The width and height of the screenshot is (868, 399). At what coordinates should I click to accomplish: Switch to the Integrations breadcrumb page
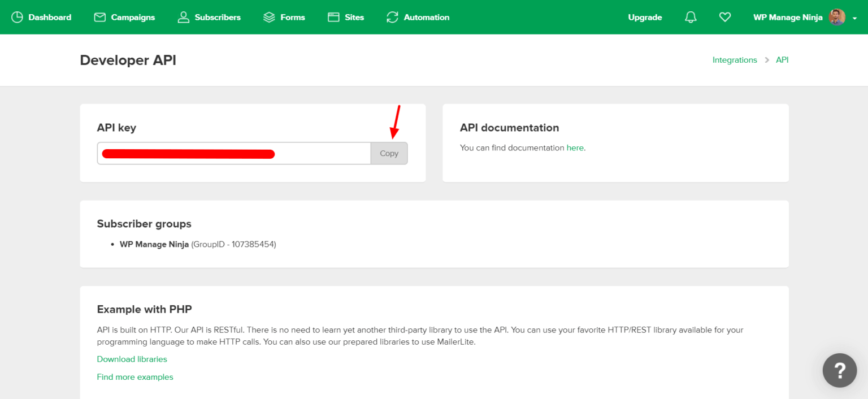(x=735, y=59)
